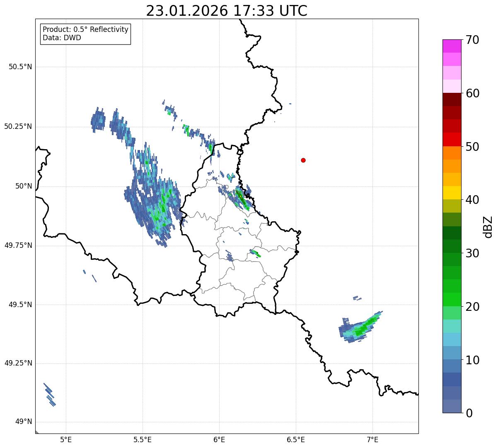This screenshot has width=498, height=448.
Task: Click the colorbar 50 tick label
Action: pyautogui.click(x=472, y=147)
